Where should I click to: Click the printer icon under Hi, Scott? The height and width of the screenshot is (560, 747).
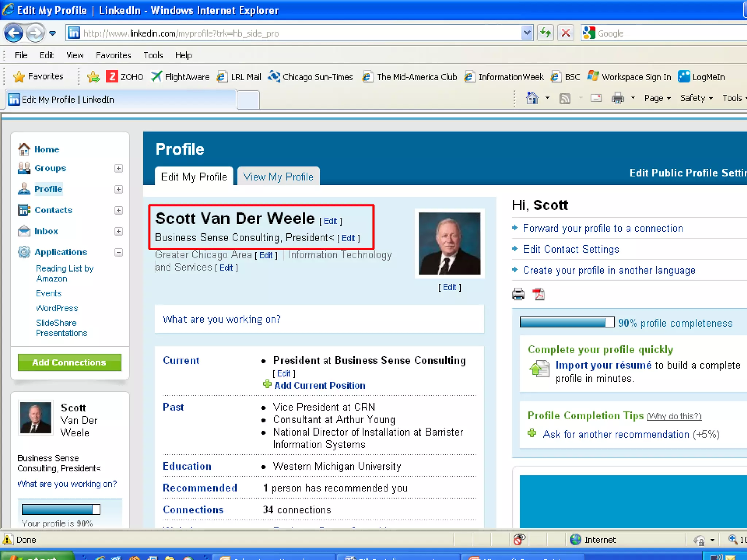518,294
